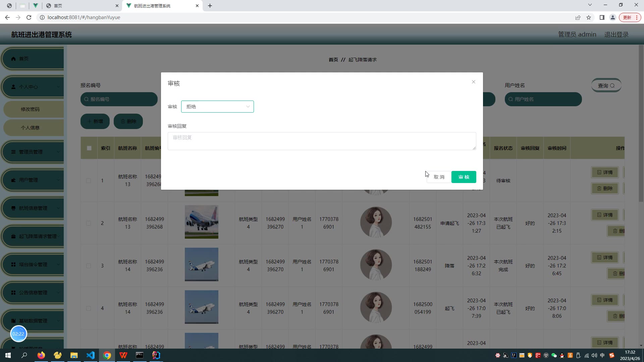Click the 公告信息管理 grid icon
Viewport: 644px width, 362px height.
tap(13, 293)
